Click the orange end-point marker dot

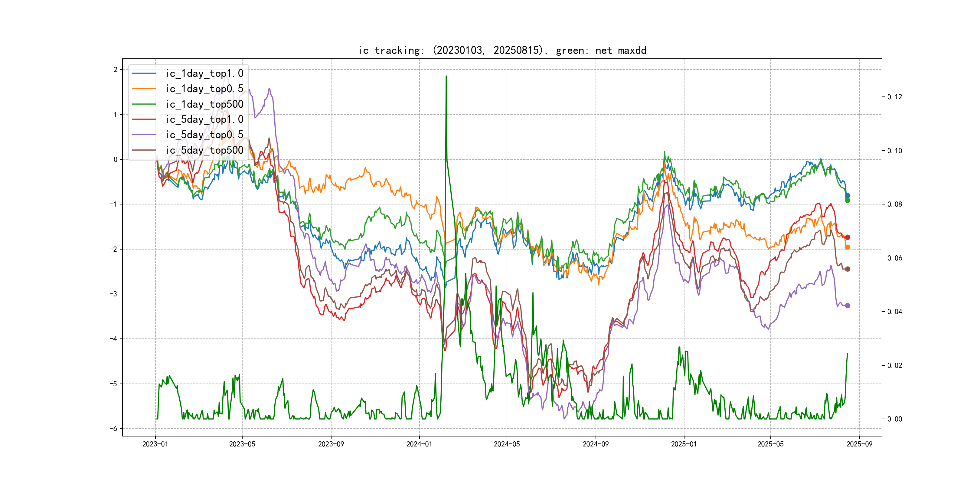(848, 247)
